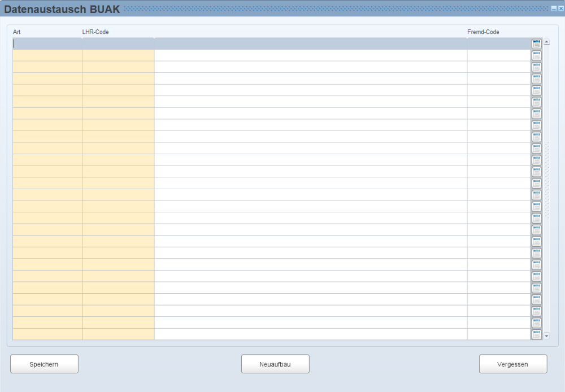
Task: Close the Datenaustausch BUAK window
Action: pos(560,8)
